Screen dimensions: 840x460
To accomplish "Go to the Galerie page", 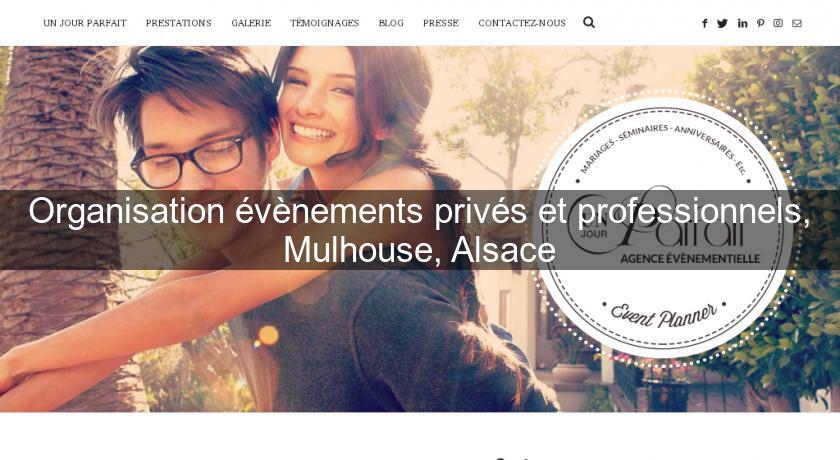I will click(x=251, y=23).
